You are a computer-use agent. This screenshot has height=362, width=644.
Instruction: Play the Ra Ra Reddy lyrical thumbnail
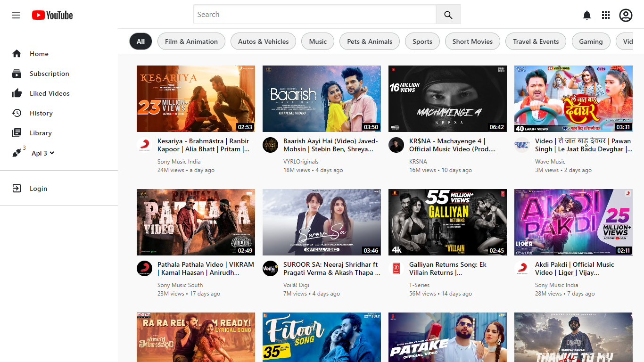(196, 337)
